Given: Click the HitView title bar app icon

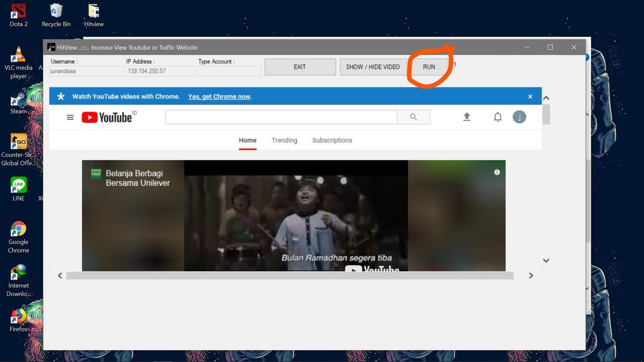Looking at the screenshot, I should point(51,47).
